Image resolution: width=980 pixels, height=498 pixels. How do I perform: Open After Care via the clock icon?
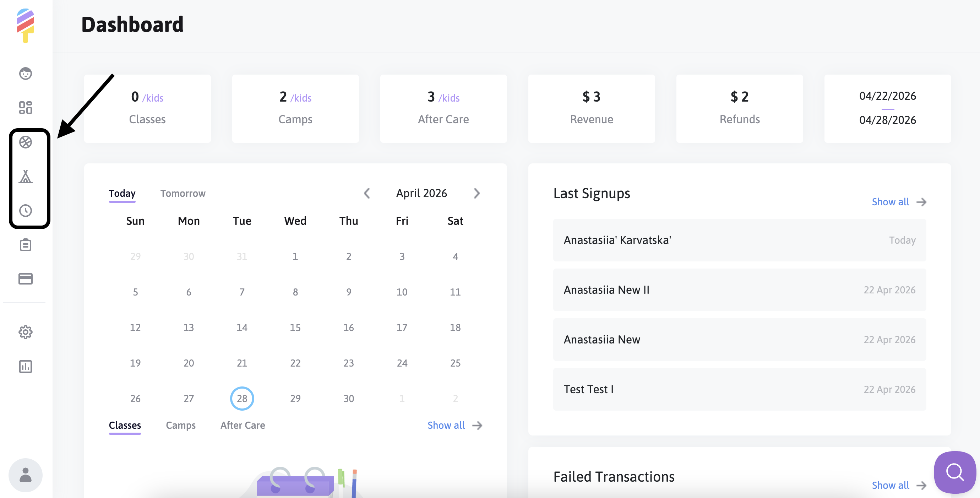(x=26, y=210)
